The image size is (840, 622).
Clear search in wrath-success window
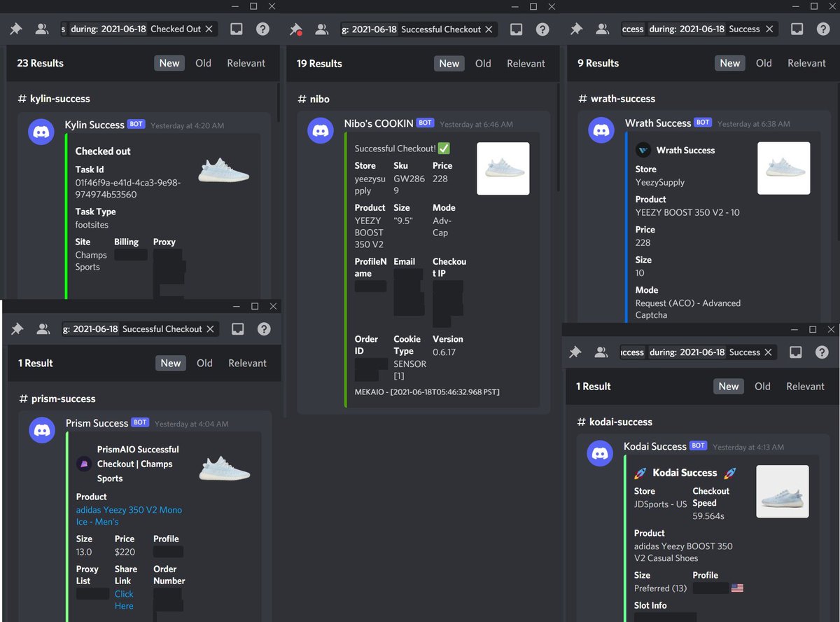coord(769,29)
